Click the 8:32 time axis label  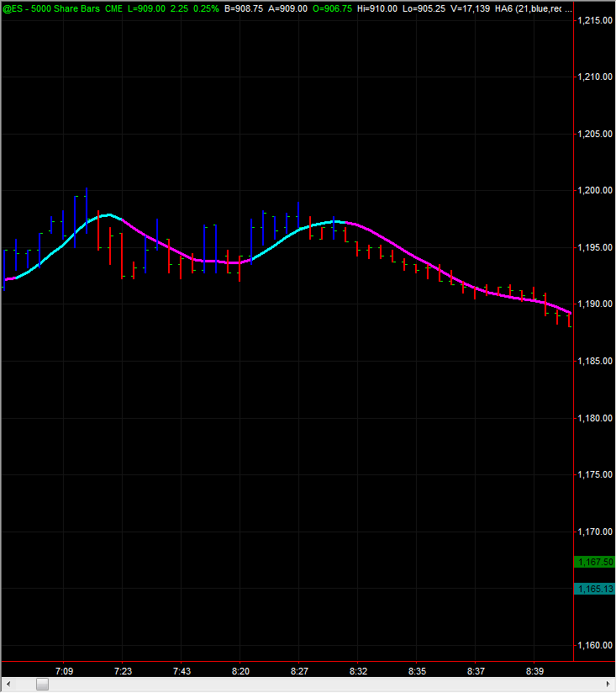(x=358, y=671)
